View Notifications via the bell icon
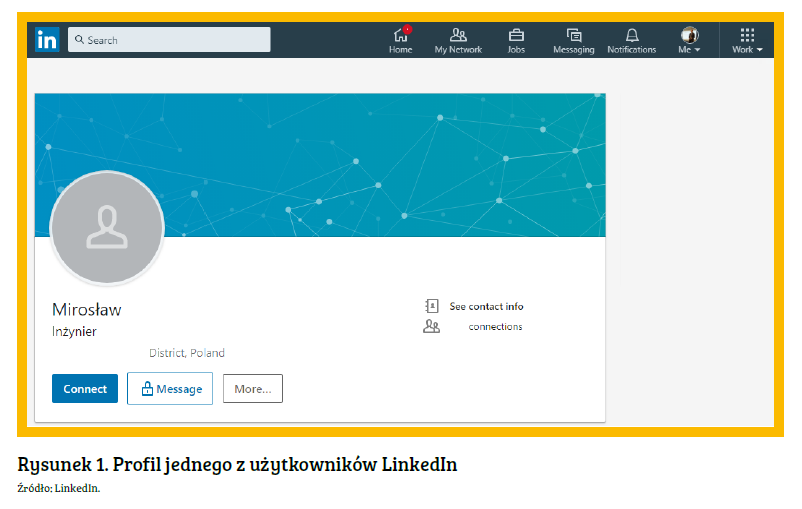This screenshot has width=802, height=509. [x=632, y=40]
